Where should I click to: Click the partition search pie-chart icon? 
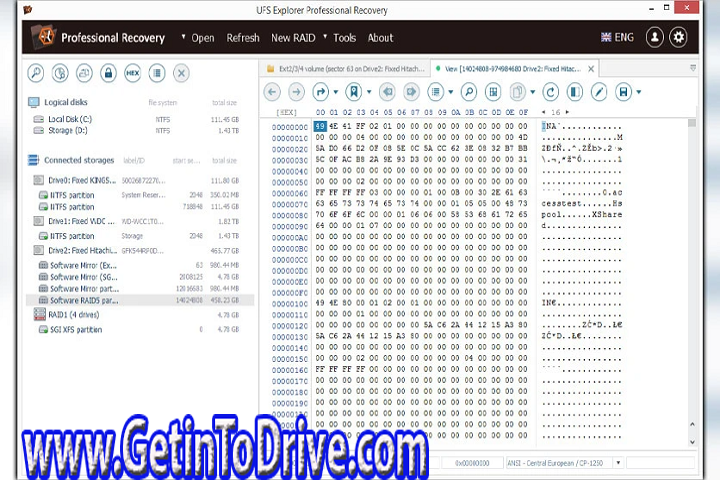coord(60,73)
